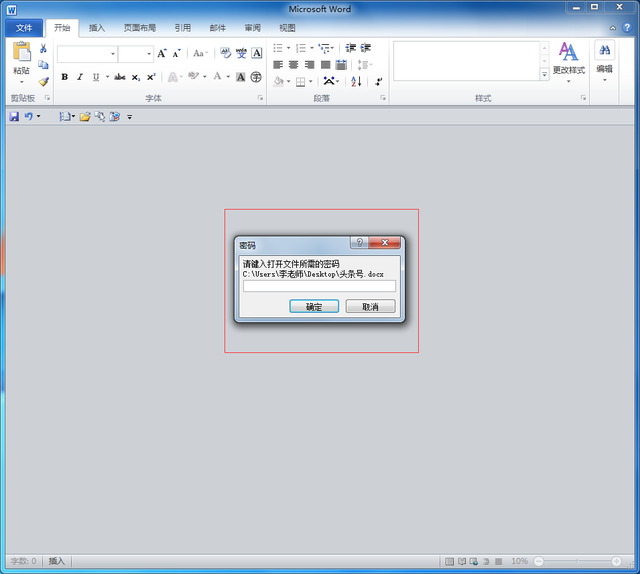Align text right in paragraph group

(x=309, y=65)
